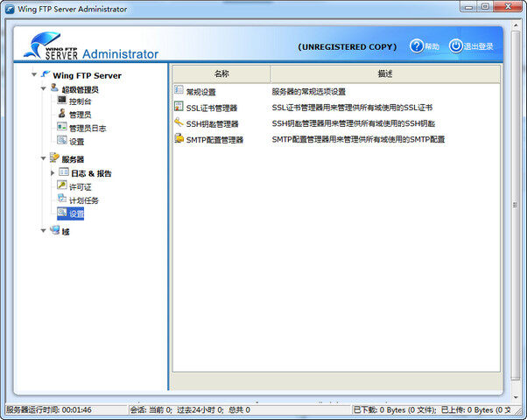The height and width of the screenshot is (420, 527).
Task: Click the 管理员日志 log icon
Action: coord(62,127)
